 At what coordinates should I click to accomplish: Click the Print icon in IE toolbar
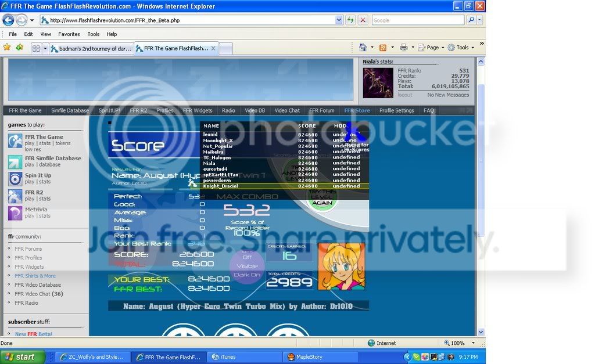(403, 48)
